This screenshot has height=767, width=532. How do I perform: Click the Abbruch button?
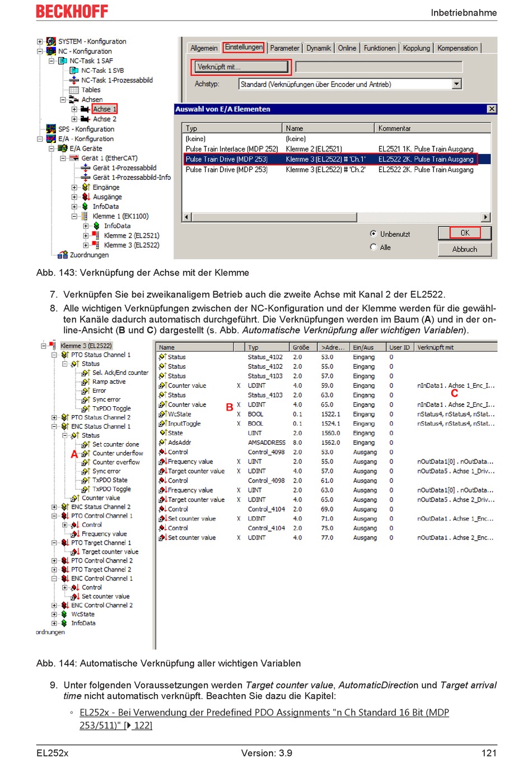(465, 249)
